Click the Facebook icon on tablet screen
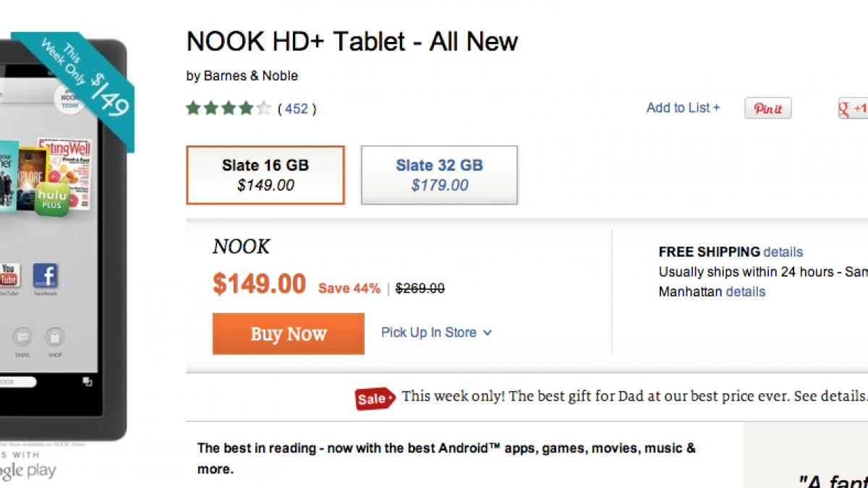This screenshot has height=488, width=868. coord(45,276)
